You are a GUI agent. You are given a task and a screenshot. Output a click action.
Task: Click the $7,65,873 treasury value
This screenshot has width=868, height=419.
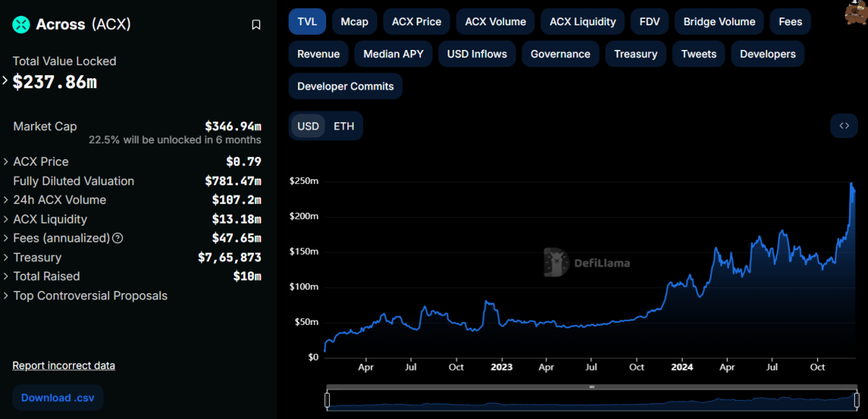(x=230, y=258)
